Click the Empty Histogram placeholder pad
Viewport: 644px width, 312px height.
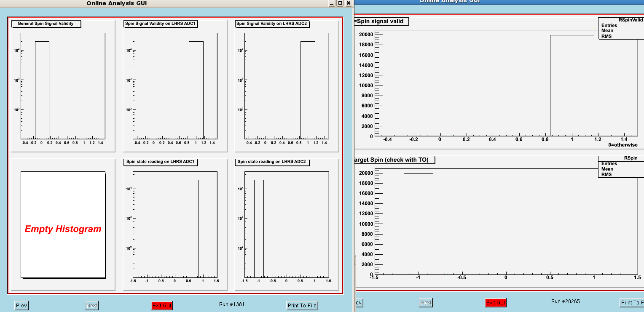[63, 224]
